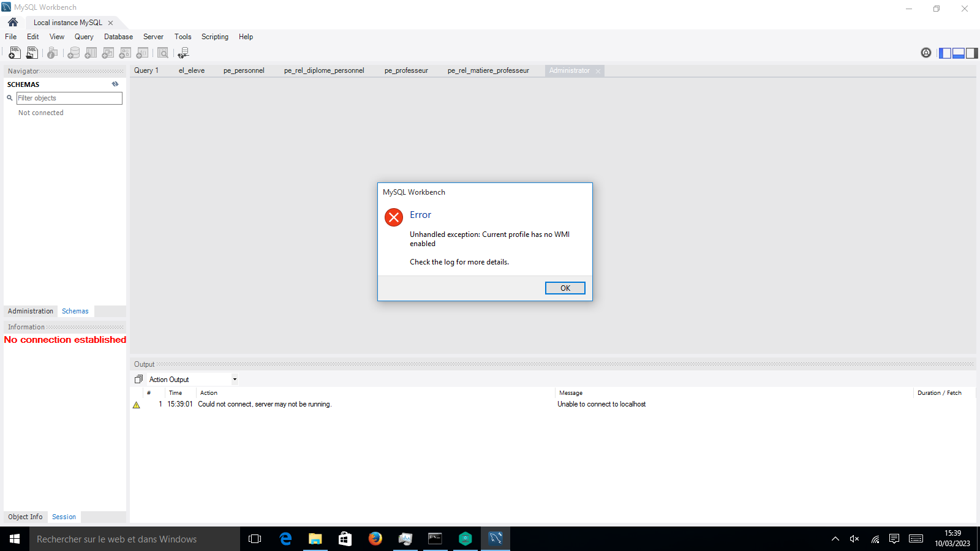This screenshot has height=551, width=980.
Task: Toggle the secondary sidebar visibility
Action: point(971,53)
